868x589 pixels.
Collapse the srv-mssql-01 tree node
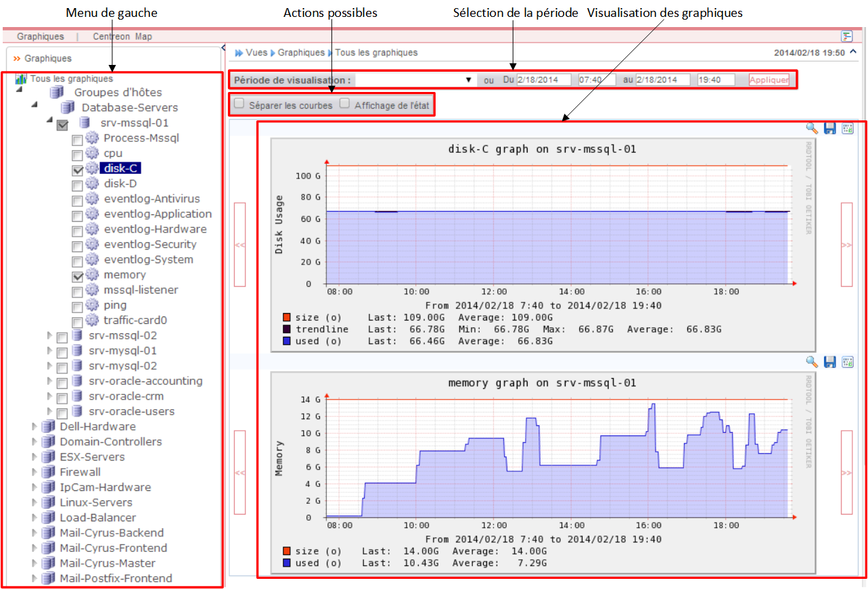[x=49, y=120]
